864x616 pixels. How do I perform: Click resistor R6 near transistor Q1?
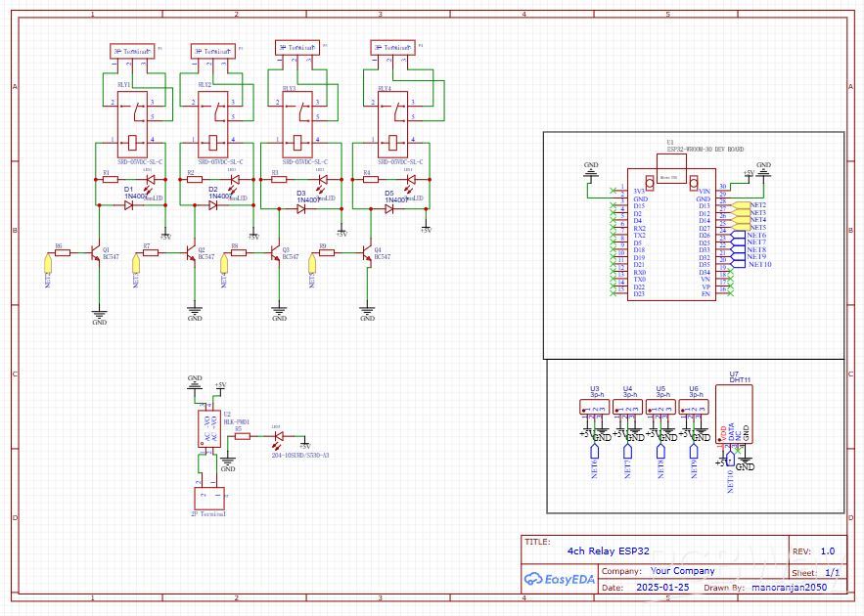point(64,251)
